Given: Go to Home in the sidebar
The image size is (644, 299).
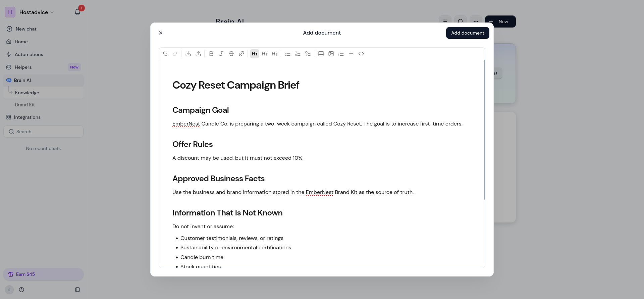Looking at the screenshot, I should pyautogui.click(x=43, y=42).
